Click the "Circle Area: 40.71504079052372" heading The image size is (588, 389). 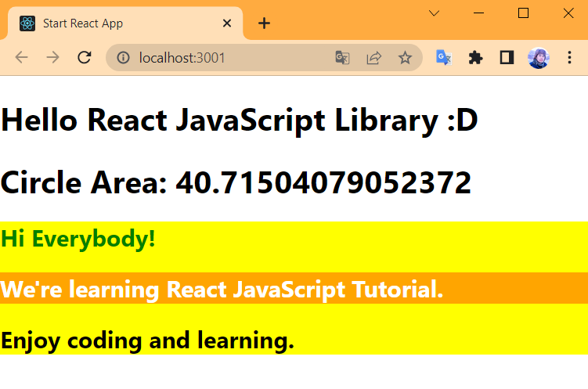click(x=236, y=182)
